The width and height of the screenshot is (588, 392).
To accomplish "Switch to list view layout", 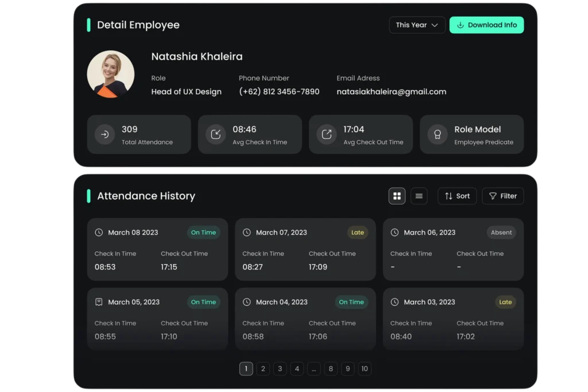I will click(x=419, y=196).
